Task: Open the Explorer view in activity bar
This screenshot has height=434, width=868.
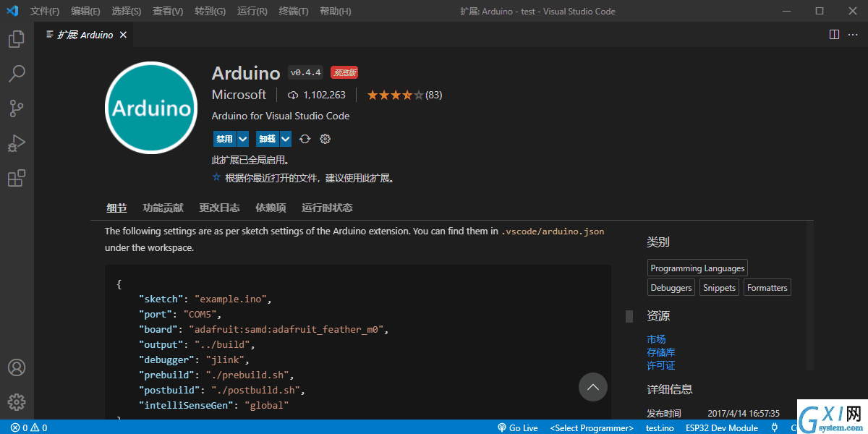Action: (x=17, y=39)
